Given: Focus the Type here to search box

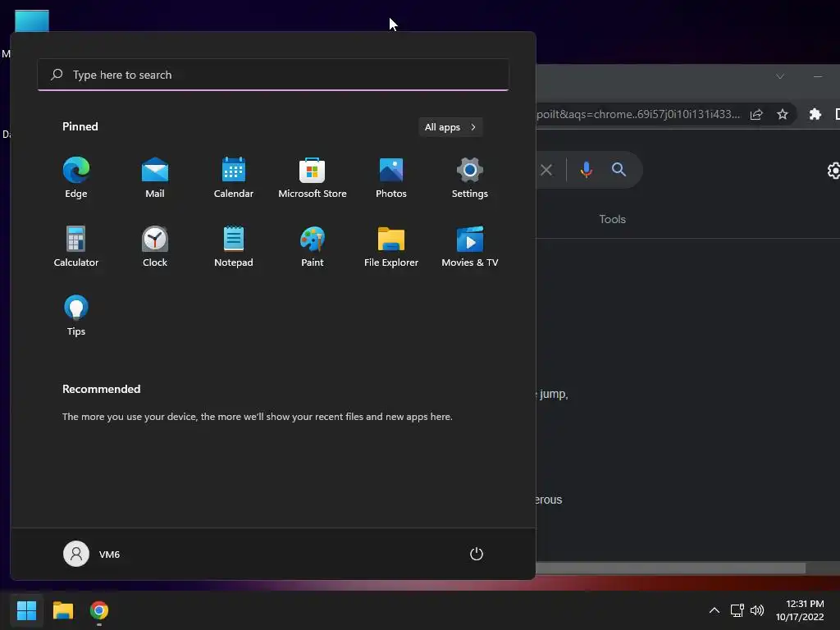Looking at the screenshot, I should 273,75.
